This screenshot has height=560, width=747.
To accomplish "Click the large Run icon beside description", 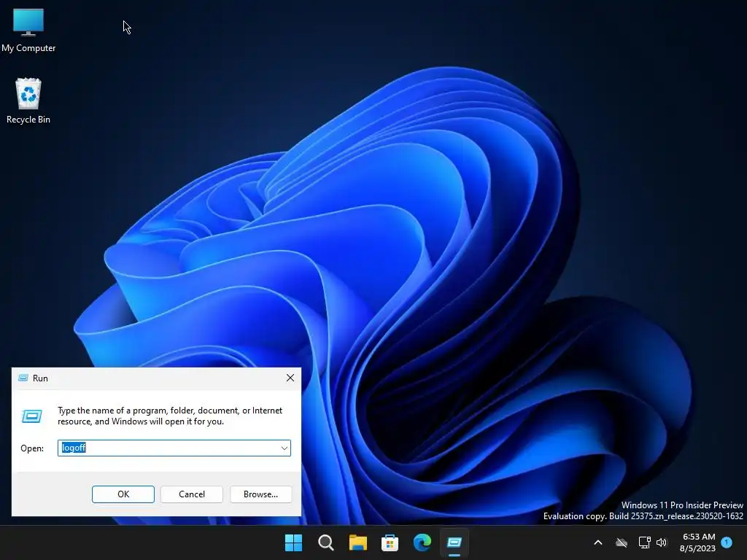I will 32,416.
